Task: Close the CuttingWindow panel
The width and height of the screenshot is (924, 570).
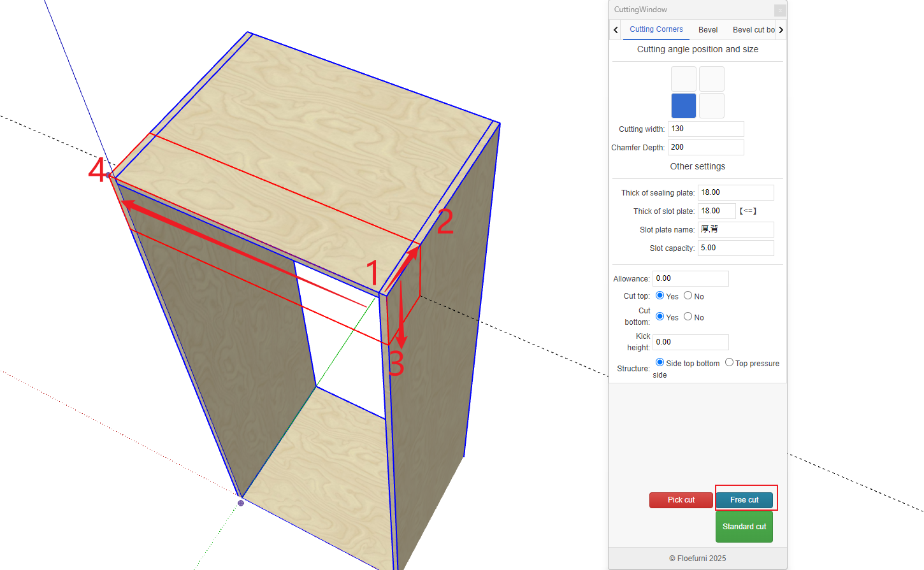Action: click(779, 10)
